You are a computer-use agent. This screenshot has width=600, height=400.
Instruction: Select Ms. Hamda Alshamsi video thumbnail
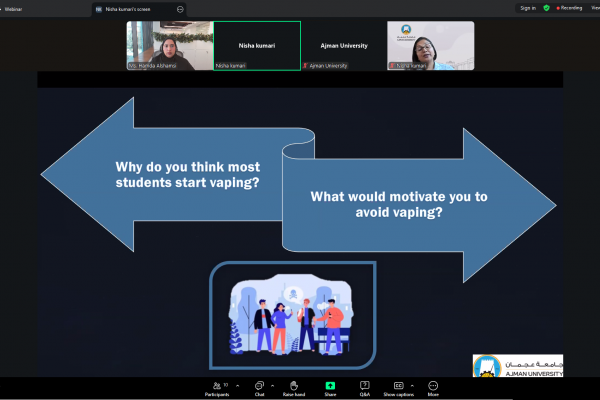click(x=170, y=46)
